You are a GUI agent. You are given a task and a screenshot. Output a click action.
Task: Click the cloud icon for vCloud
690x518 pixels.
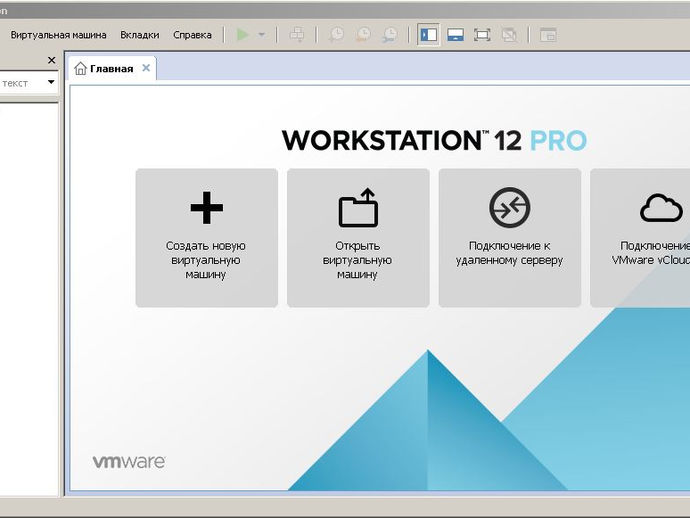coord(661,208)
